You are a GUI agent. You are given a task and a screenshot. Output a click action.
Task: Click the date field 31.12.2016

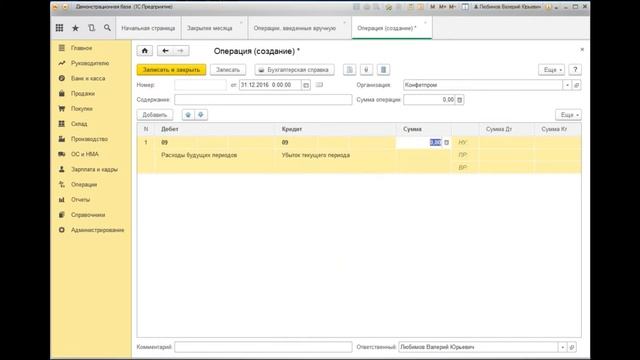pos(271,85)
